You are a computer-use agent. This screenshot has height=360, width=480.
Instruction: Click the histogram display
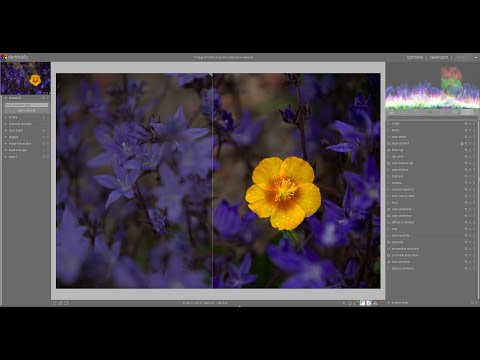click(x=432, y=86)
